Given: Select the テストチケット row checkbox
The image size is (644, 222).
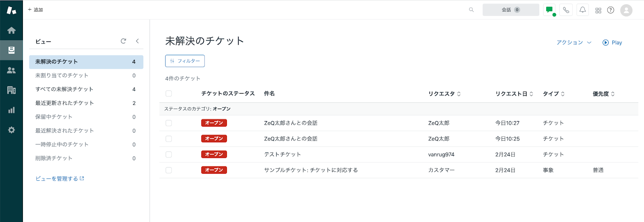Looking at the screenshot, I should [x=169, y=154].
